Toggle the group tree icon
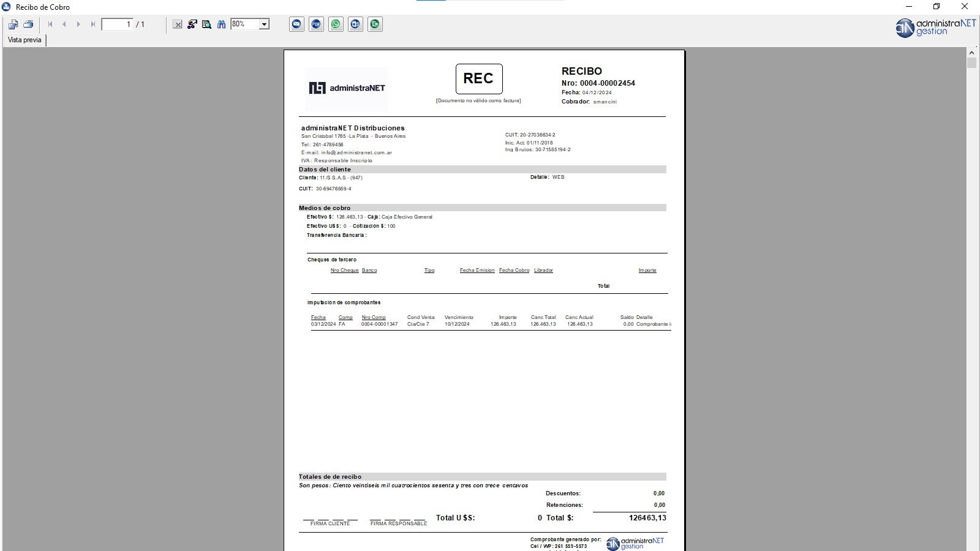Viewport: 980px width, 551px height. click(x=192, y=24)
